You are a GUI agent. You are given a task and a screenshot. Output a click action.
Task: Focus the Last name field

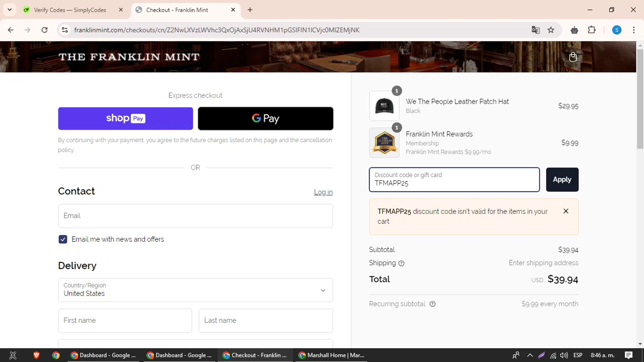pyautogui.click(x=266, y=320)
